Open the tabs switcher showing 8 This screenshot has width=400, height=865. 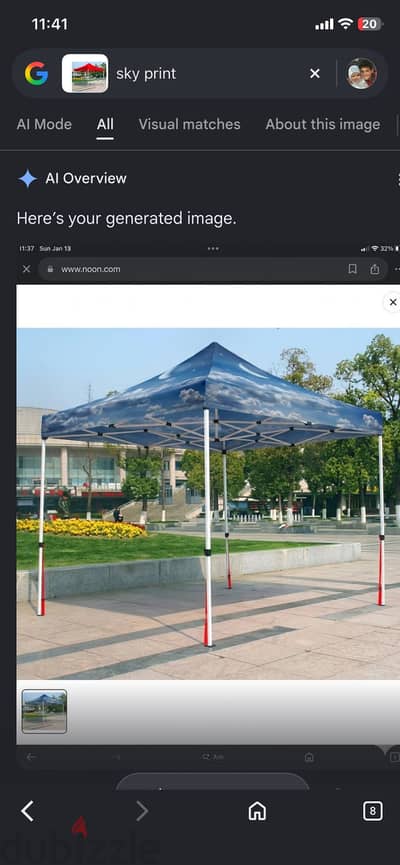coord(372,811)
